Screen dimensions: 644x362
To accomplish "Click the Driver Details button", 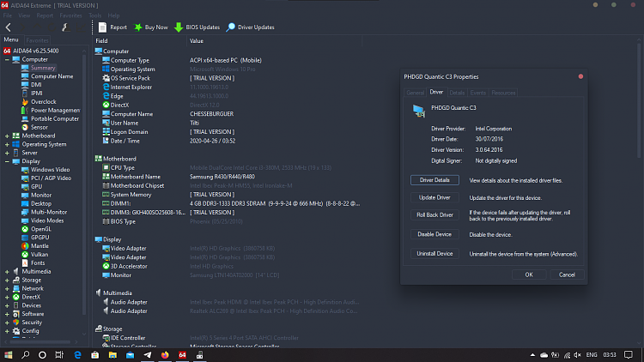I will pos(434,180).
